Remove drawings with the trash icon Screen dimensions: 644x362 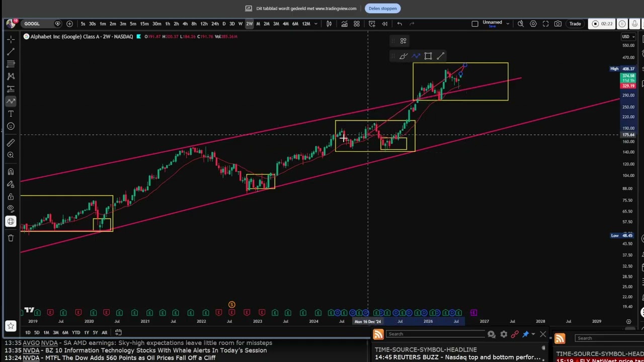[x=11, y=238]
